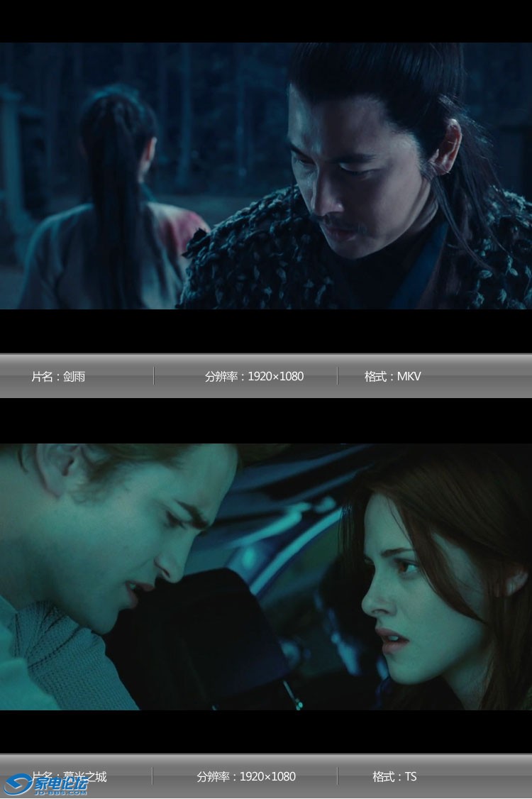The image size is (532, 799).
Task: Select the text 格式：TS
Action: [394, 776]
